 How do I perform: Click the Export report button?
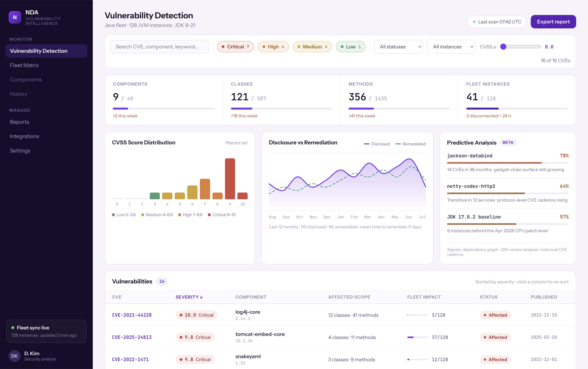pyautogui.click(x=553, y=22)
